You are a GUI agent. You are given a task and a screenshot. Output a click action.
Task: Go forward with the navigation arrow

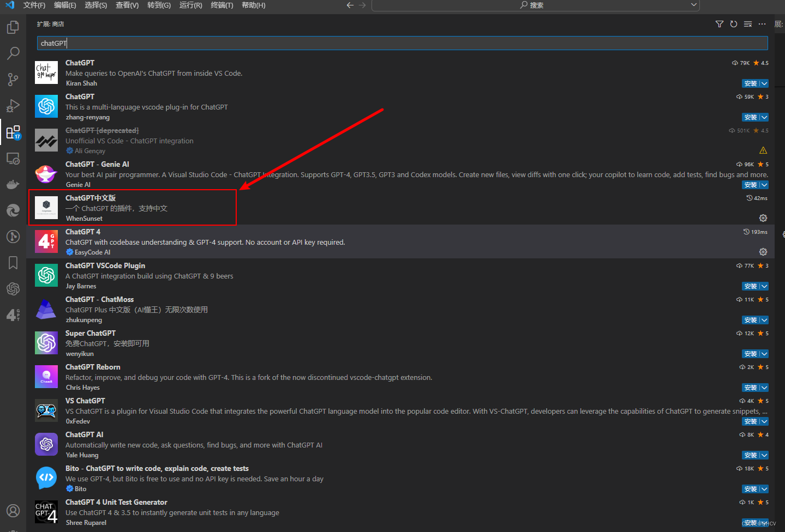(363, 5)
